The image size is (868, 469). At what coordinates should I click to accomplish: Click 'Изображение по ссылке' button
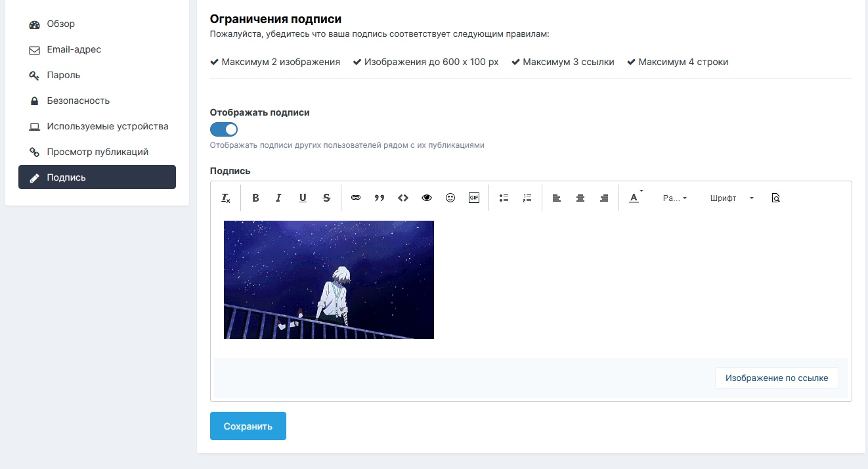click(x=777, y=378)
